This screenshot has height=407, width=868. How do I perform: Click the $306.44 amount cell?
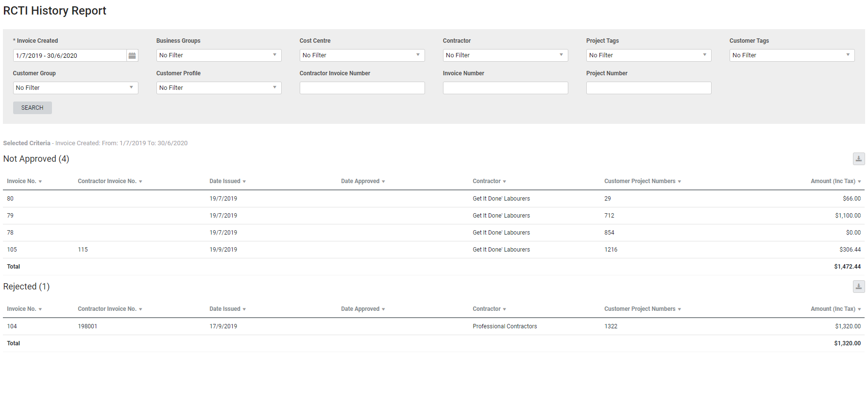pos(850,250)
